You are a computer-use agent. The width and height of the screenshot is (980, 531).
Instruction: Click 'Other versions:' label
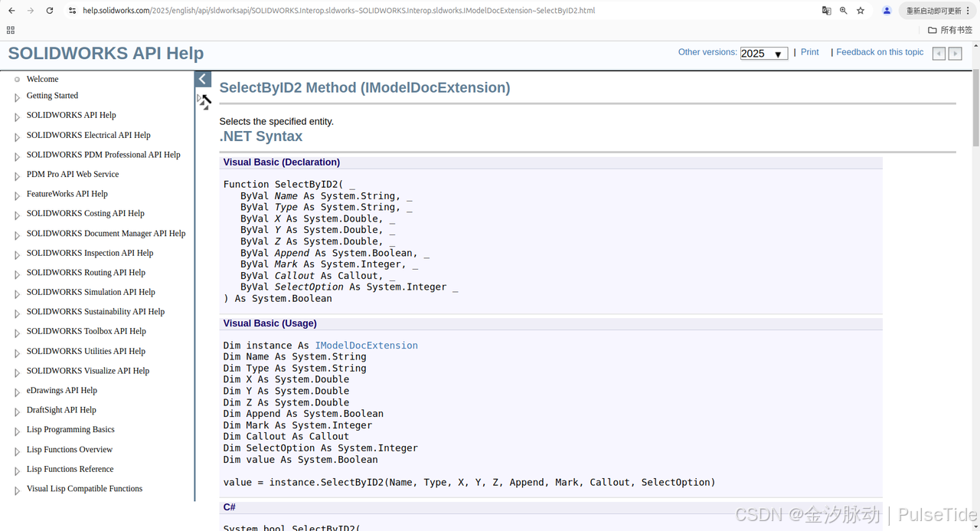pyautogui.click(x=707, y=52)
